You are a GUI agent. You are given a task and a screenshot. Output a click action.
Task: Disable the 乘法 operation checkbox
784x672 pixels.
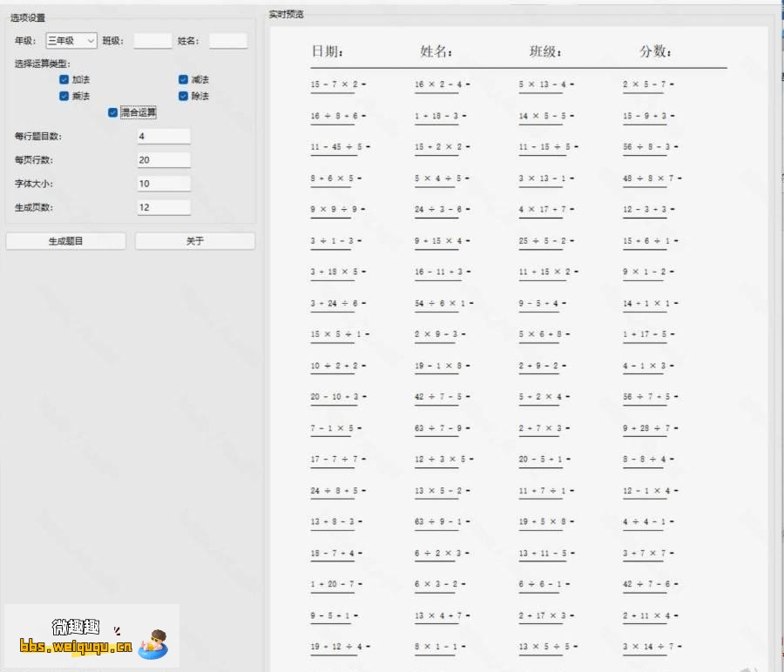point(64,97)
